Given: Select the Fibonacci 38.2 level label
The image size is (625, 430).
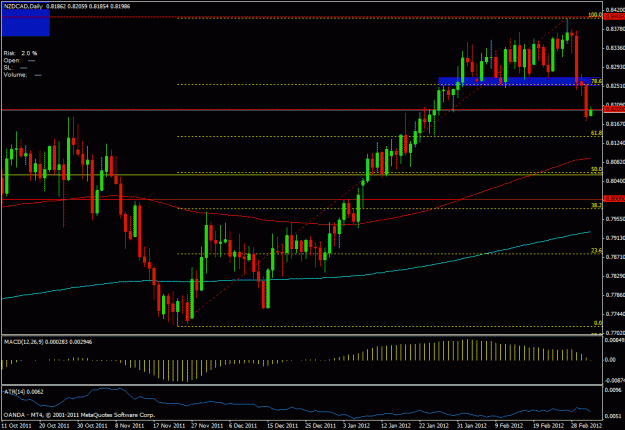Looking at the screenshot, I should 596,205.
